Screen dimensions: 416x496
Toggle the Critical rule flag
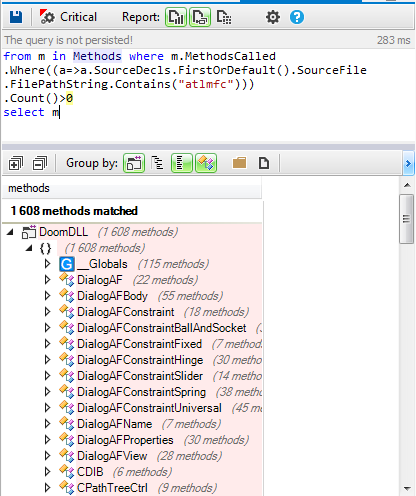68,17
